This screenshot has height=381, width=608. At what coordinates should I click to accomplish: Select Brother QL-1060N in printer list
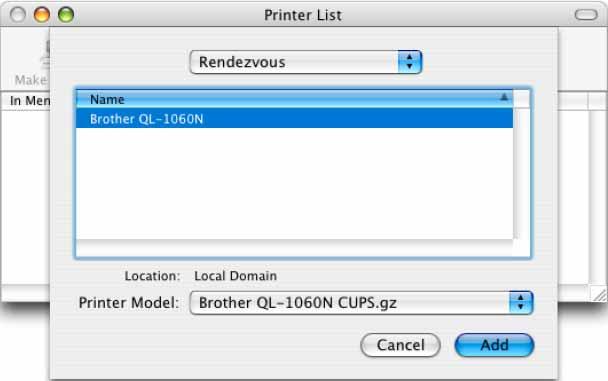pos(294,119)
